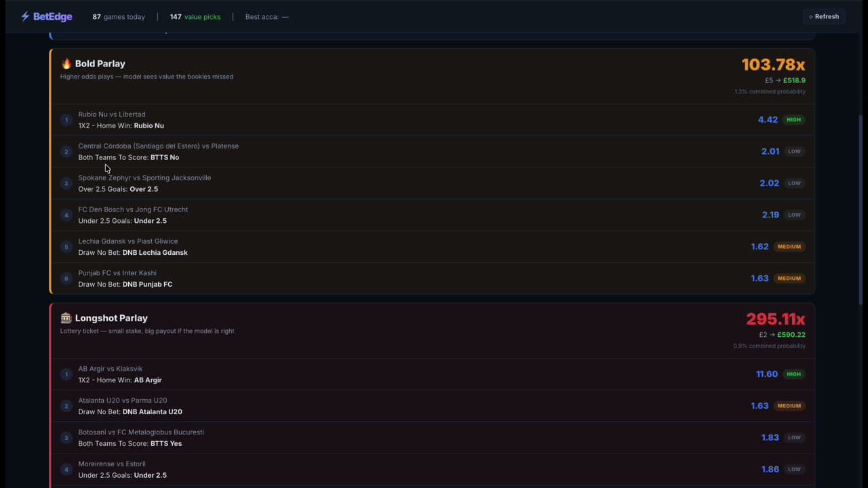Refresh the picks with the Refresh button

pos(823,16)
